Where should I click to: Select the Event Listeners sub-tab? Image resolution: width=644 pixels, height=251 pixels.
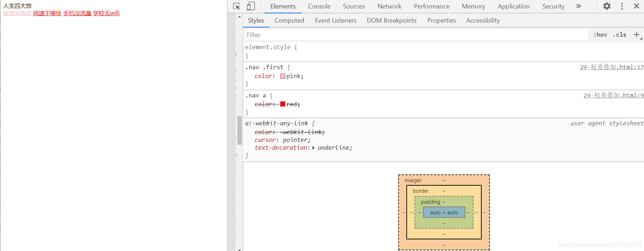pos(336,20)
